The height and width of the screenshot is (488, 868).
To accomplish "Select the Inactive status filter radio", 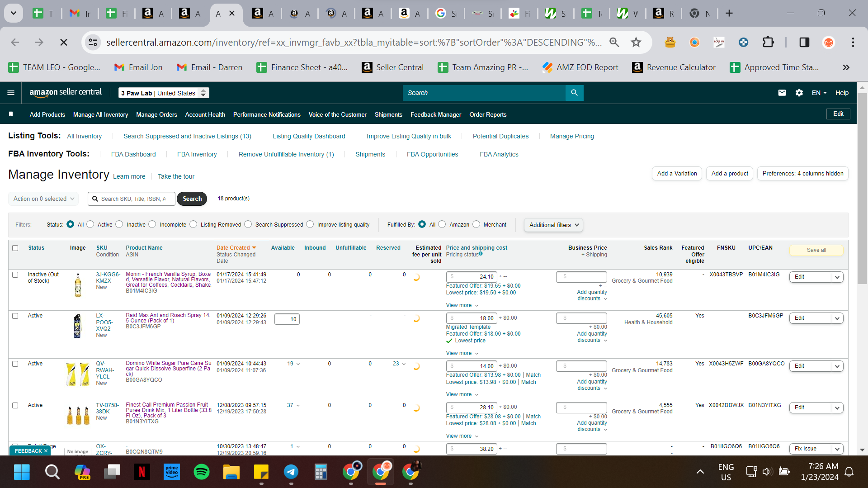I will (x=119, y=224).
